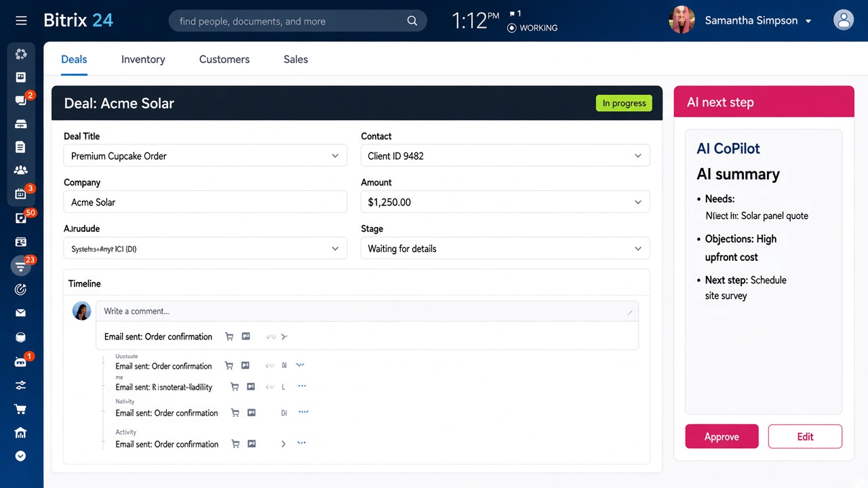868x488 pixels.
Task: Open Samantha Simpson user menu arrow
Action: [808, 21]
